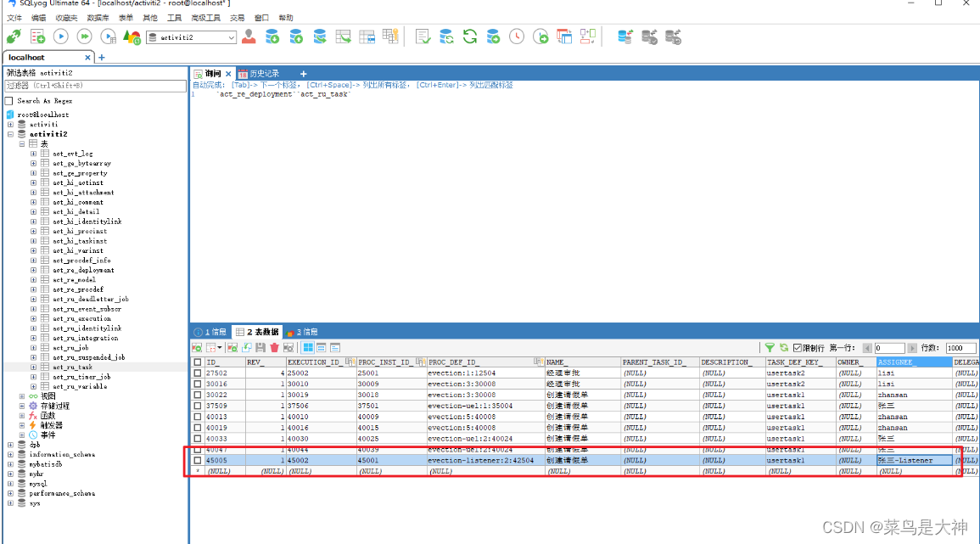980x544 pixels.
Task: Expand the activiti database node
Action: [11, 125]
